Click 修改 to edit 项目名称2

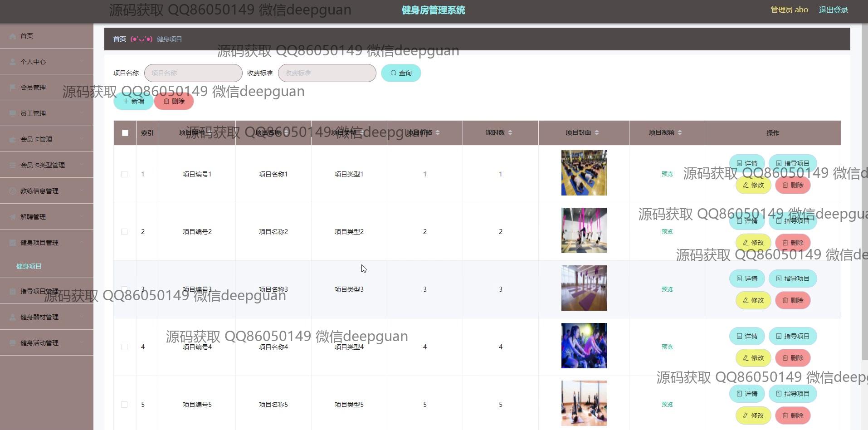point(753,243)
